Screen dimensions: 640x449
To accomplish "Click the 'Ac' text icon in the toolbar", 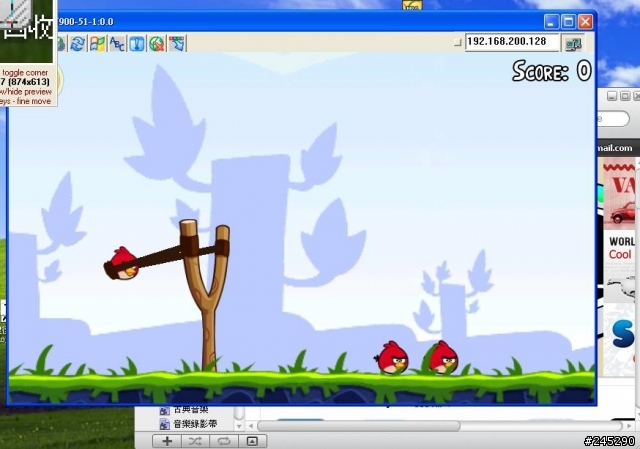I will pyautogui.click(x=117, y=43).
